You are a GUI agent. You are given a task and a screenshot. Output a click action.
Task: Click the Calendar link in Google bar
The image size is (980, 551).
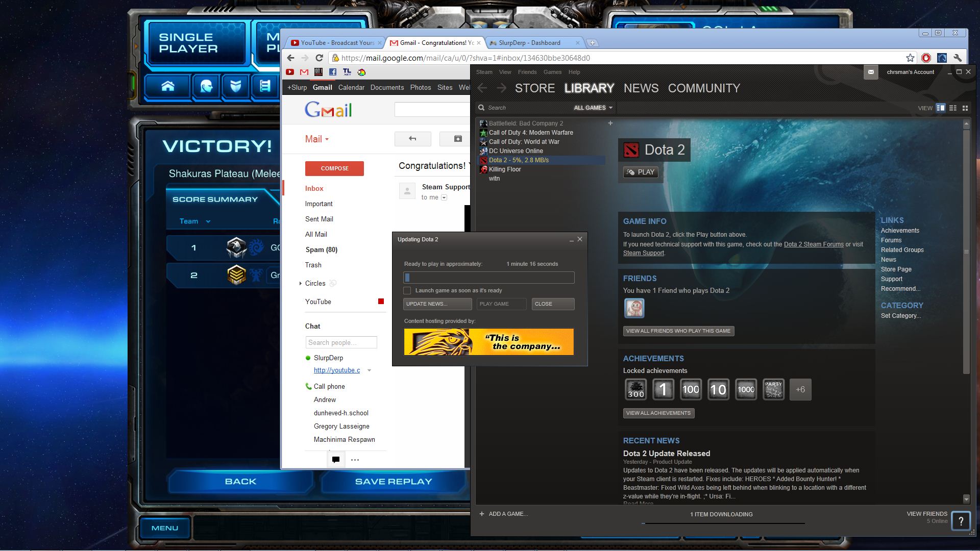point(351,87)
